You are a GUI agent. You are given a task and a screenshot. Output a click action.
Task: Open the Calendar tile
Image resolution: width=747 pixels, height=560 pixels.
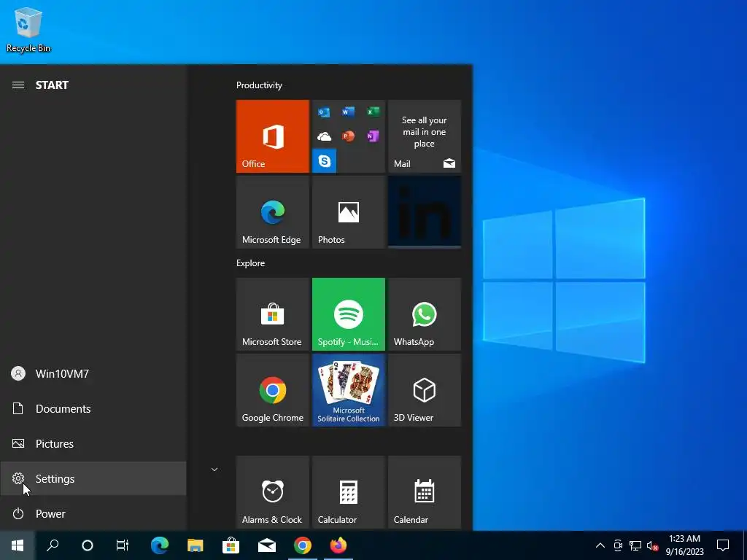pos(425,492)
